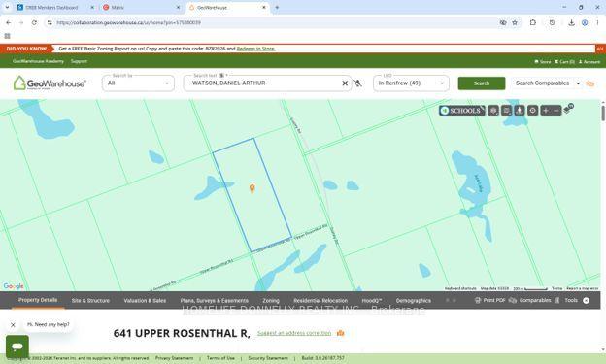Open the 'Search by' All dropdown
The height and width of the screenshot is (364, 606).
pos(138,83)
